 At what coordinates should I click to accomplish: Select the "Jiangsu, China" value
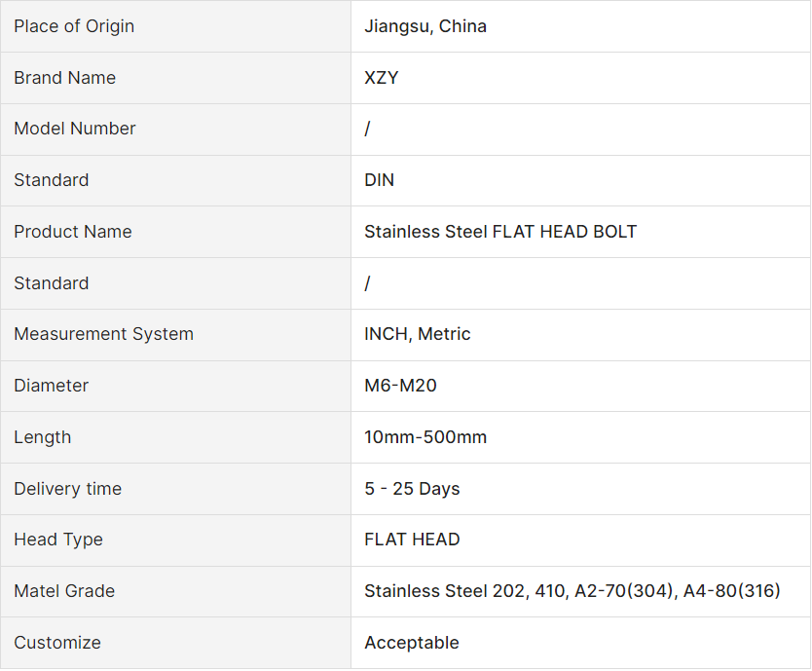tap(425, 26)
